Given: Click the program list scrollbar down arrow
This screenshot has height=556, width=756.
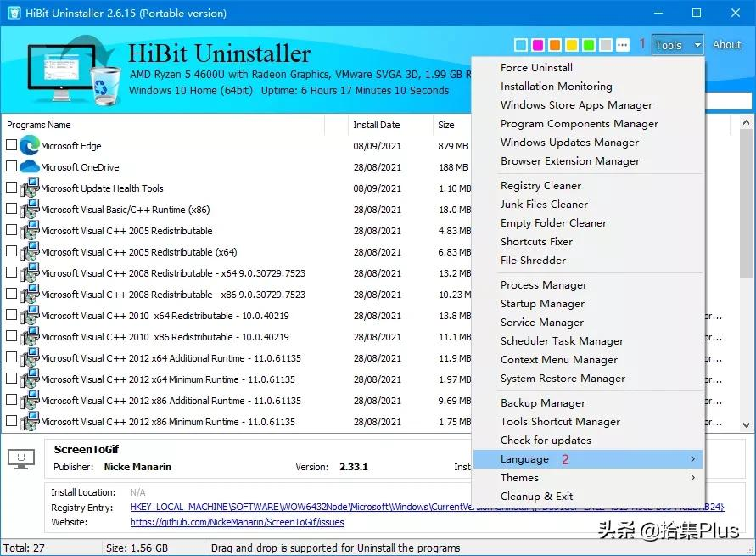Looking at the screenshot, I should [747, 424].
